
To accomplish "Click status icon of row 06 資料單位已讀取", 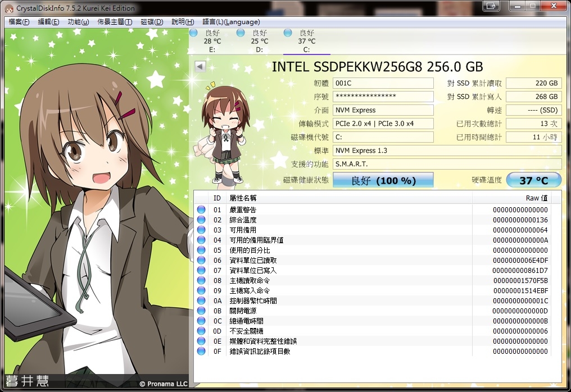I will (201, 260).
